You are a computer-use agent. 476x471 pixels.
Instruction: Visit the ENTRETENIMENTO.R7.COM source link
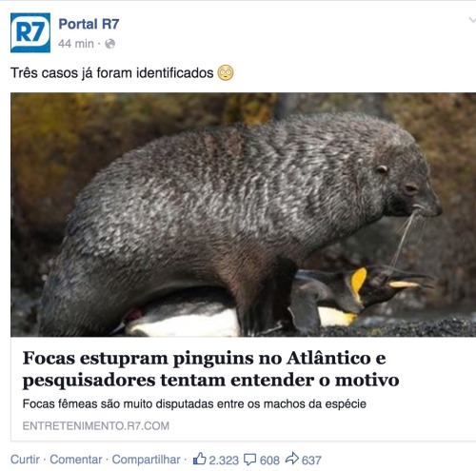[x=96, y=425]
